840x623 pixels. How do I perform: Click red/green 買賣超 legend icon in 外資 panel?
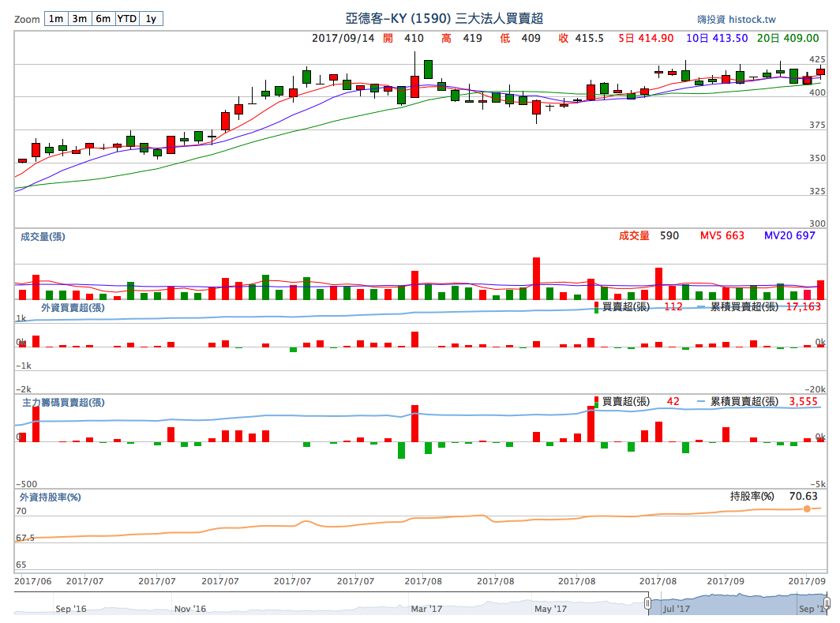click(x=596, y=307)
